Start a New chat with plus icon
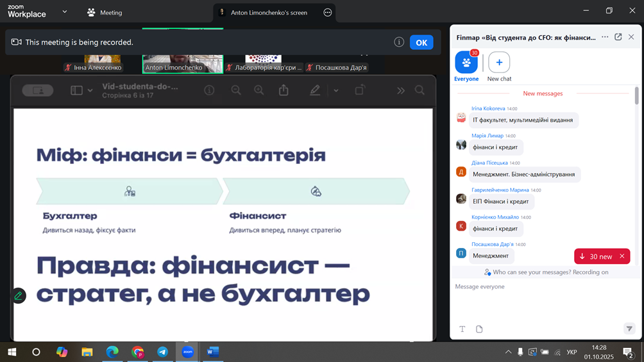The image size is (644, 362). [x=499, y=63]
